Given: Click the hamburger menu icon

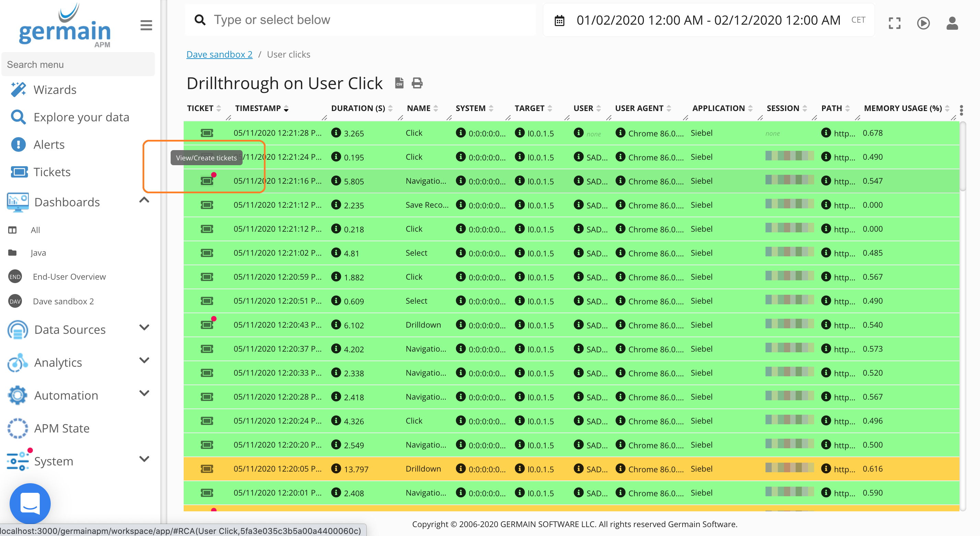Looking at the screenshot, I should tap(146, 25).
